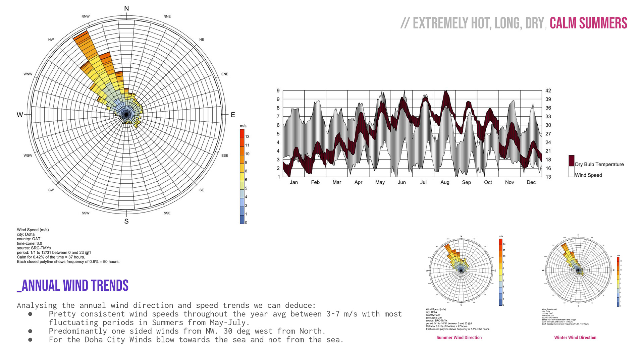
Task: Select the "Summer Wind Direction" caption
Action: point(459,338)
